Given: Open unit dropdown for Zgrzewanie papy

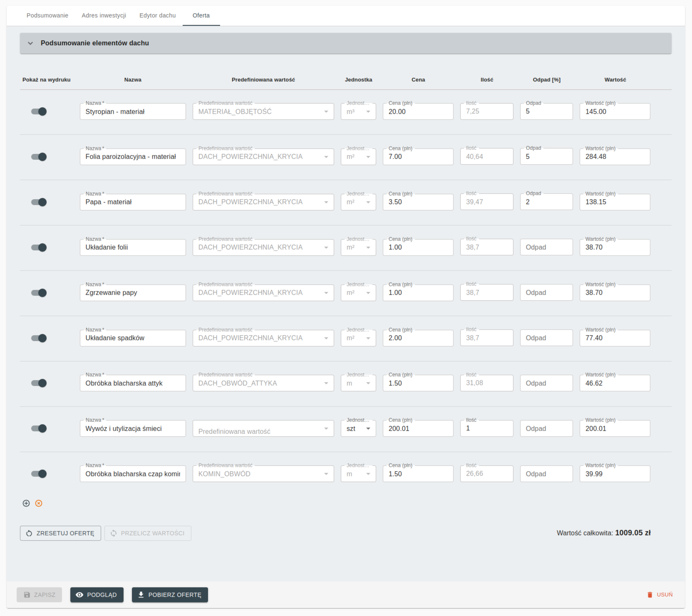Looking at the screenshot, I should [358, 293].
